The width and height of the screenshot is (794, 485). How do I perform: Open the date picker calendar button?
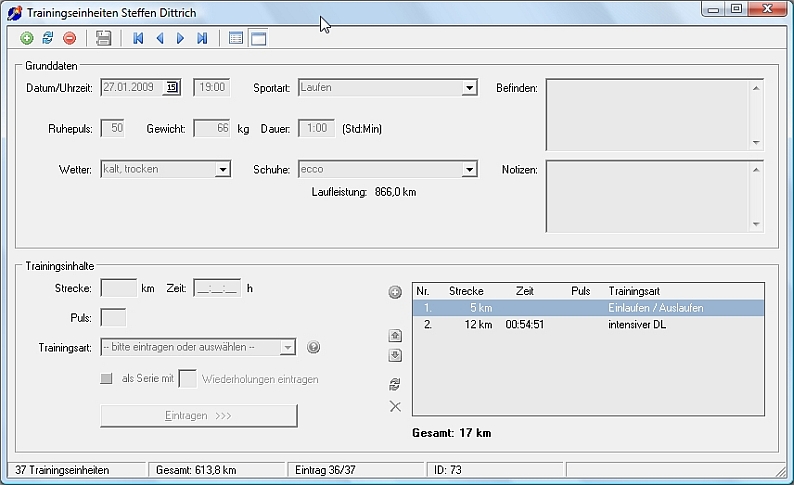pyautogui.click(x=172, y=88)
